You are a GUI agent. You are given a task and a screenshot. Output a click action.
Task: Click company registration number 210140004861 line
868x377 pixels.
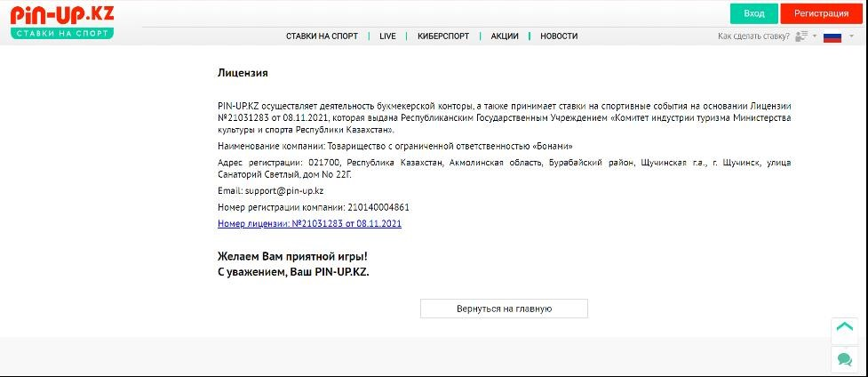tap(314, 207)
